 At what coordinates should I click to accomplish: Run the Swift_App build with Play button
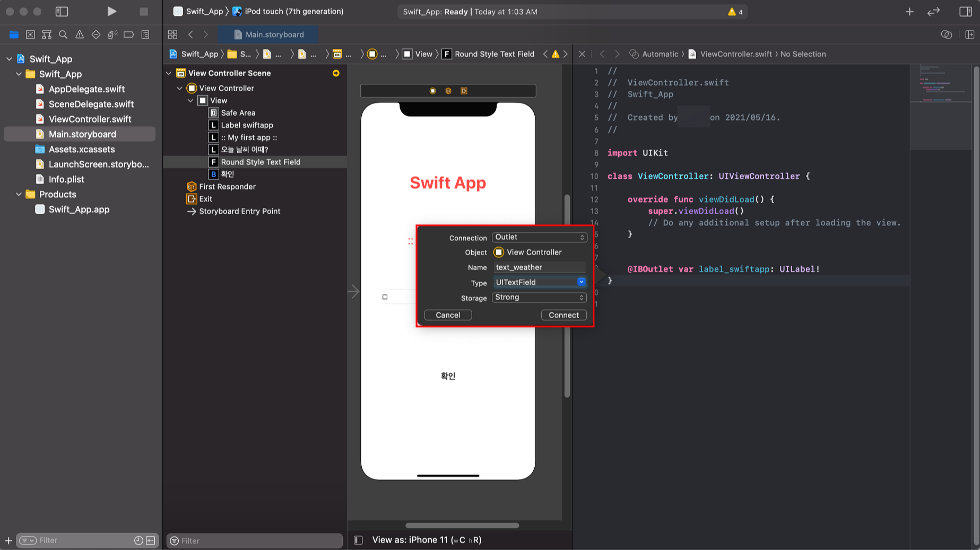(x=111, y=11)
